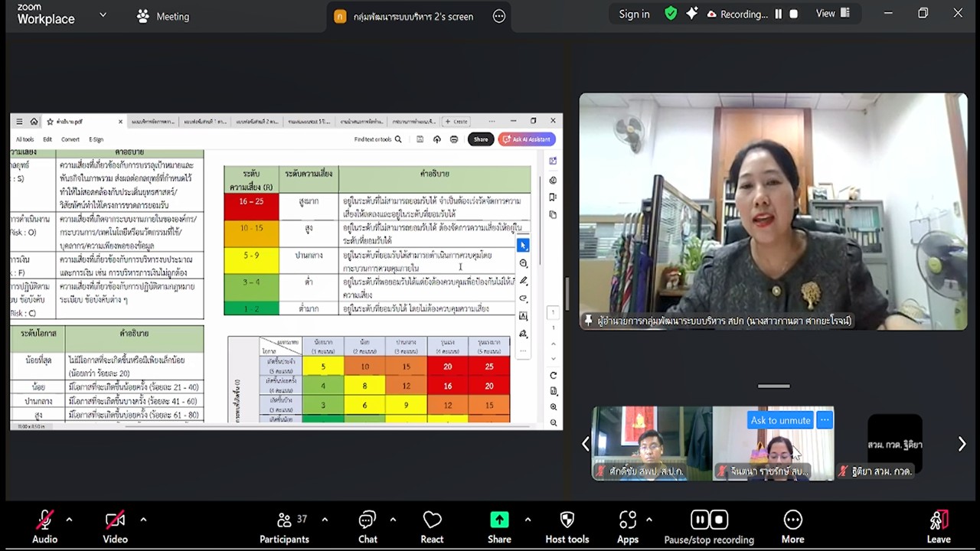
Task: Open the View layout menu
Action: click(833, 14)
